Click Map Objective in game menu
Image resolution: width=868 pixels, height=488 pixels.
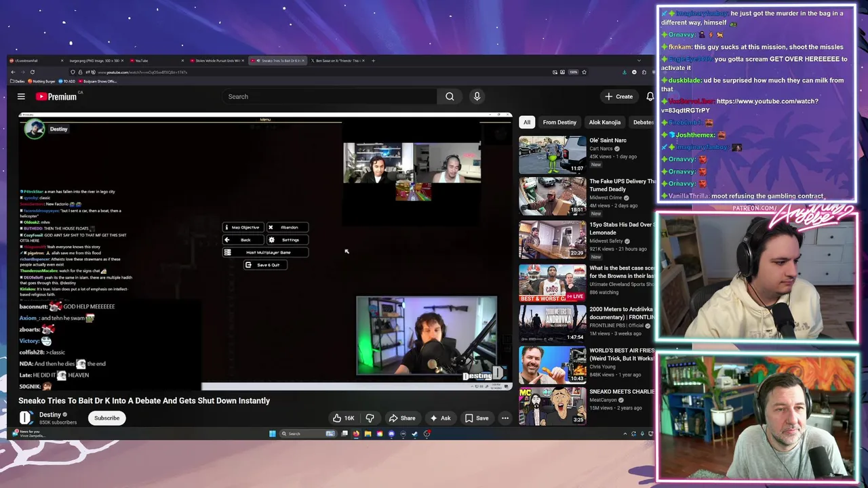[x=244, y=228]
